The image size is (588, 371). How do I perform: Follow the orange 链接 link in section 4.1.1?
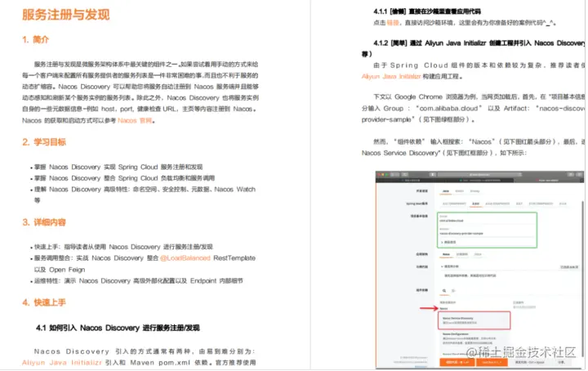(x=393, y=23)
